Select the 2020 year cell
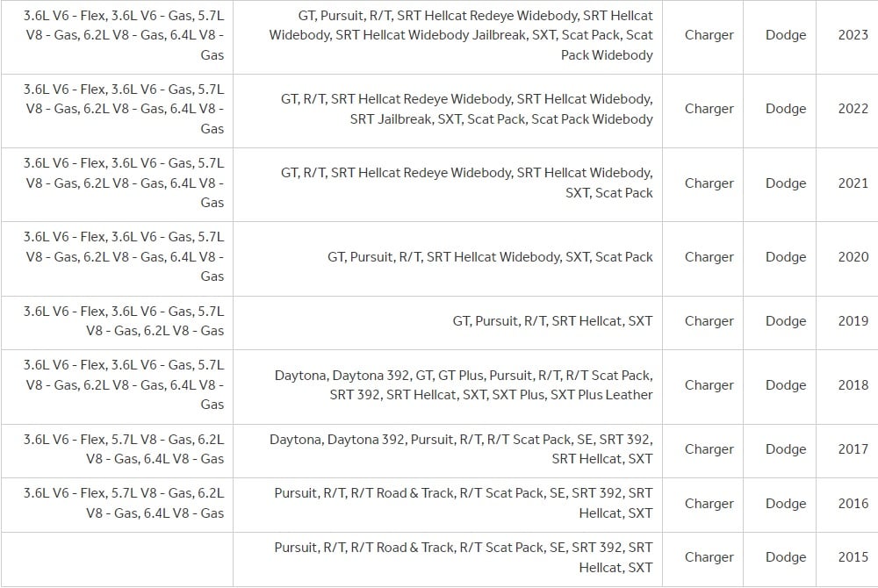The image size is (878, 588). pyautogui.click(x=853, y=257)
